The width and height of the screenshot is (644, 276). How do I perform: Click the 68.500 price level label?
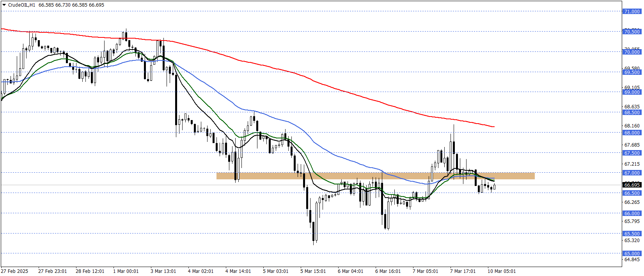632,112
